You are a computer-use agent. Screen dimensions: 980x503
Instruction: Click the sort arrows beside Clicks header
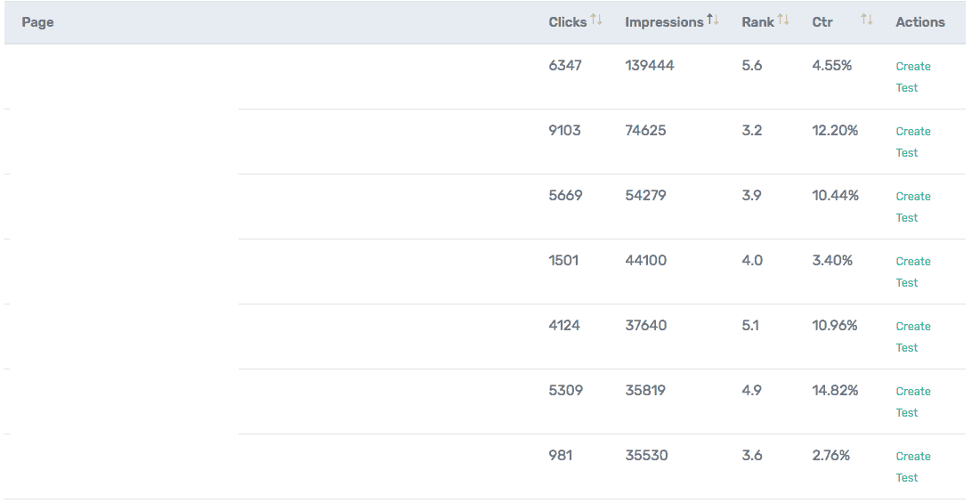[596, 20]
